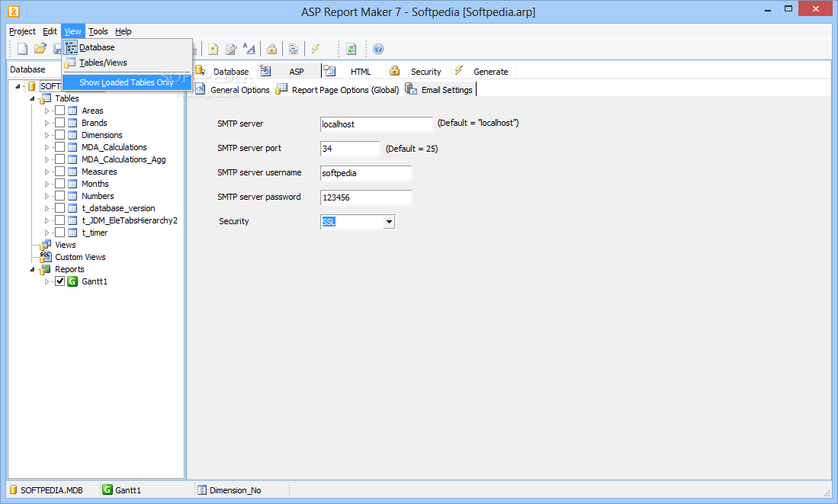
Task: Click the ASP Report Maker app icon
Action: coord(14,11)
